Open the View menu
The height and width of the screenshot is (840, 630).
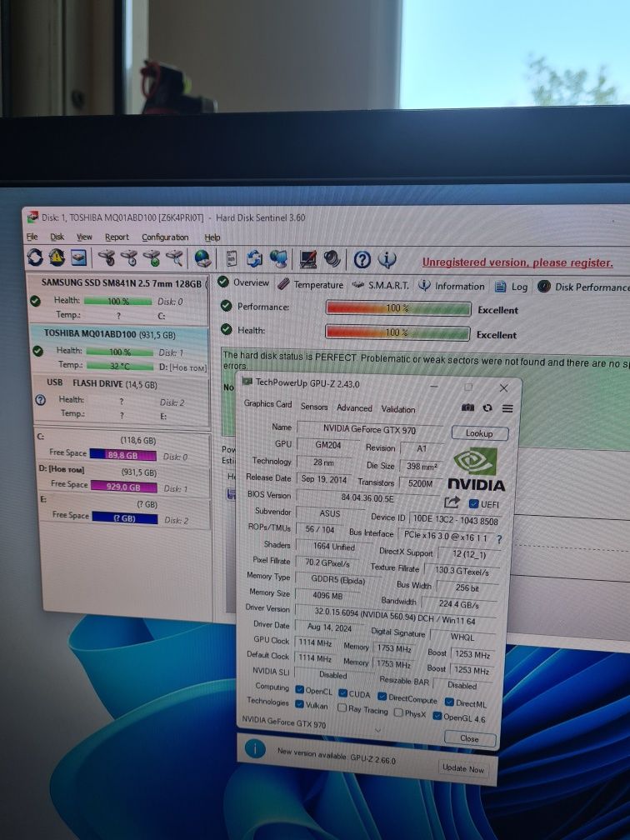(84, 237)
